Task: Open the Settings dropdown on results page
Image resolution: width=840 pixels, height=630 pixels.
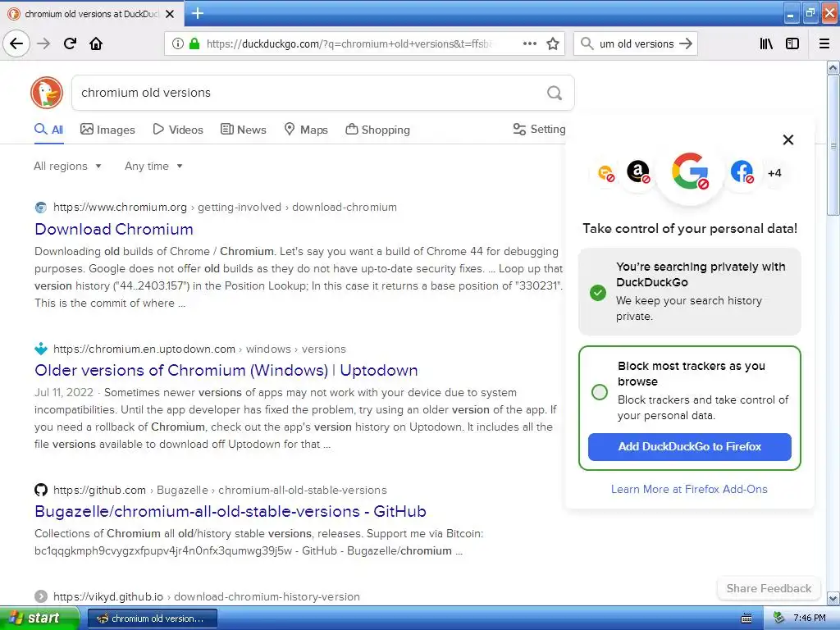Action: 539,129
